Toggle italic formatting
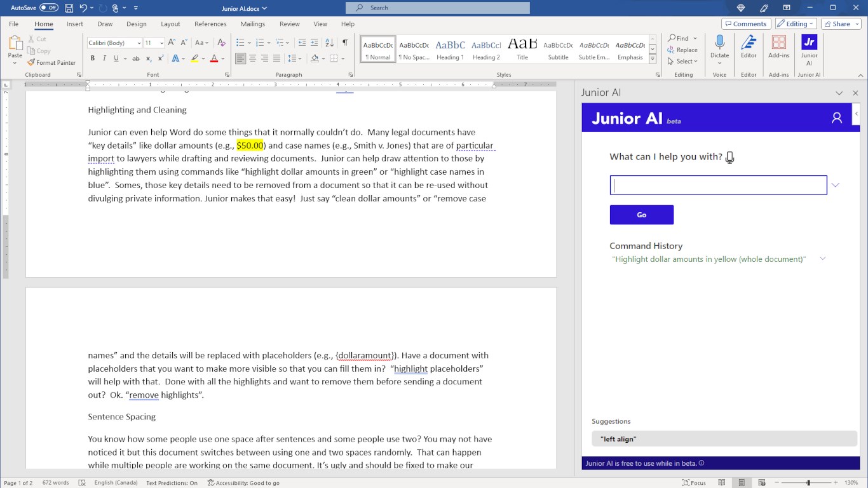The width and height of the screenshot is (868, 488). click(104, 58)
